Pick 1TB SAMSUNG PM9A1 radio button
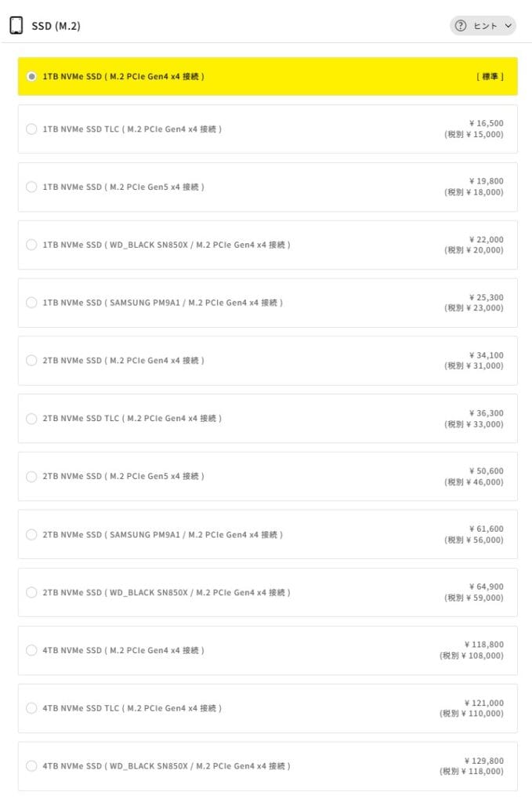This screenshot has width=532, height=803. point(31,303)
